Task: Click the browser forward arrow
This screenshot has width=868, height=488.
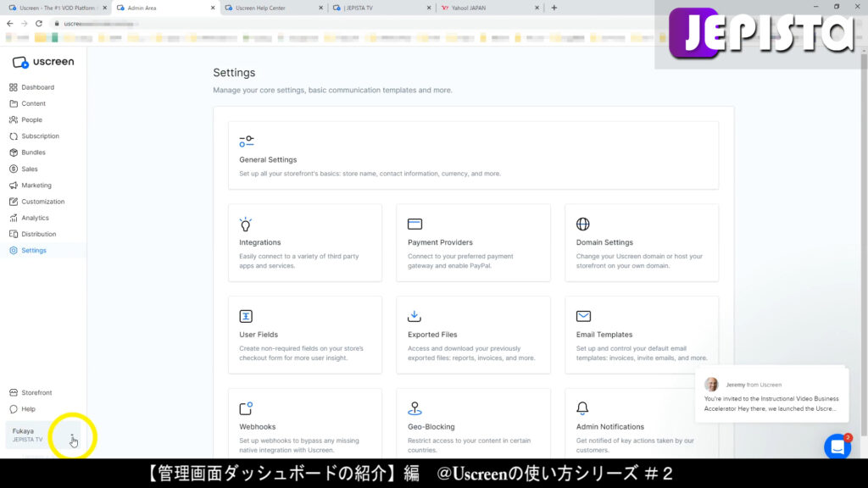Action: coord(25,24)
